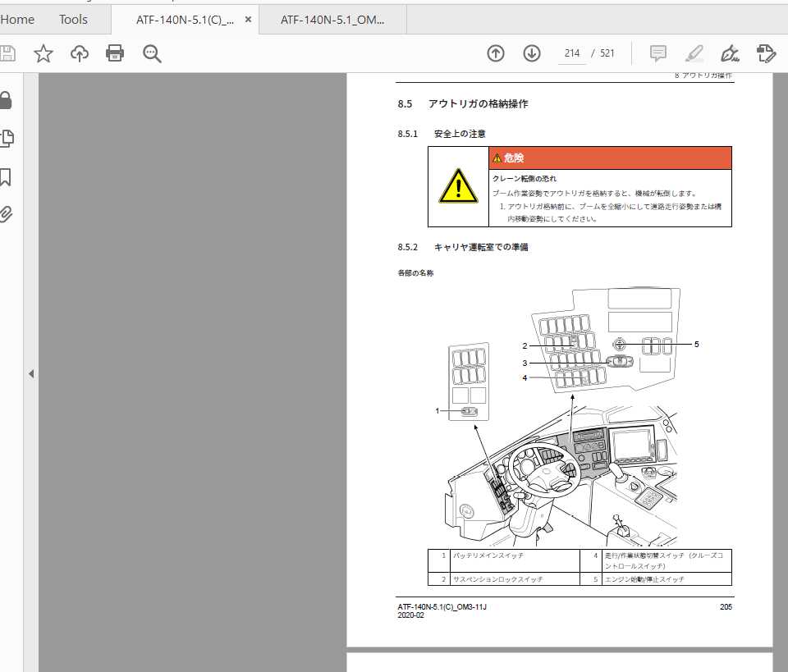This screenshot has width=788, height=672.
Task: Go to previous page arrow
Action: (x=496, y=53)
